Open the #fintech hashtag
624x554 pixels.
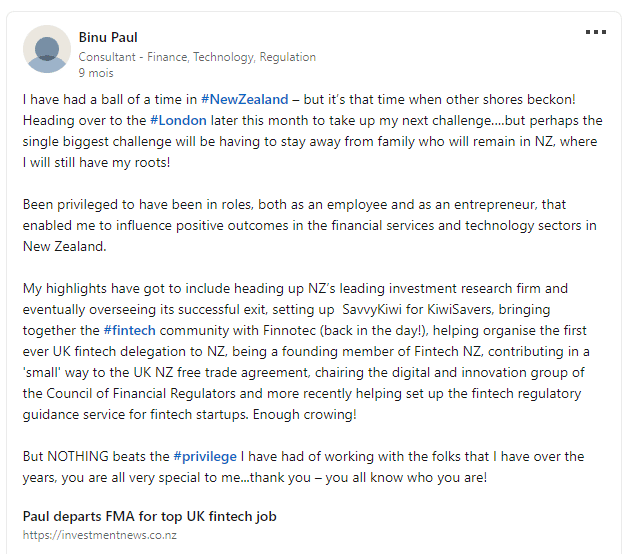pyautogui.click(x=129, y=330)
